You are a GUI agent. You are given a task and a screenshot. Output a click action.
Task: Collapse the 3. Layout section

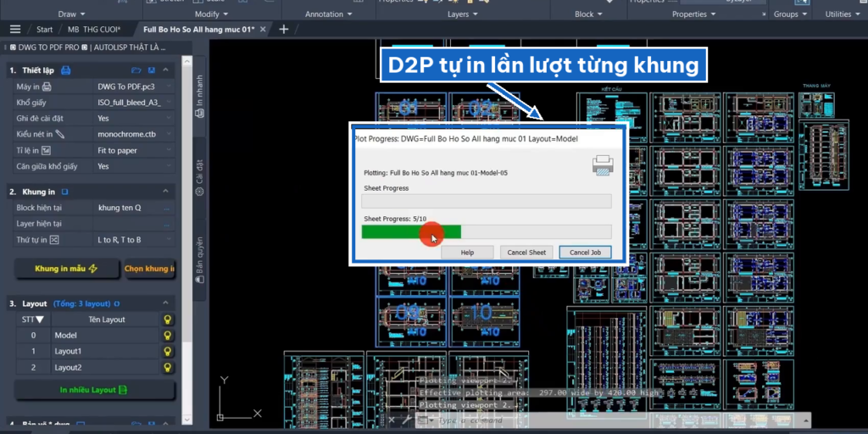point(165,303)
